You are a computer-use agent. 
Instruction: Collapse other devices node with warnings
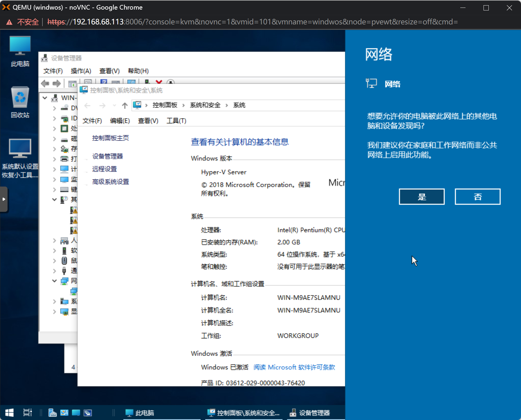point(54,200)
